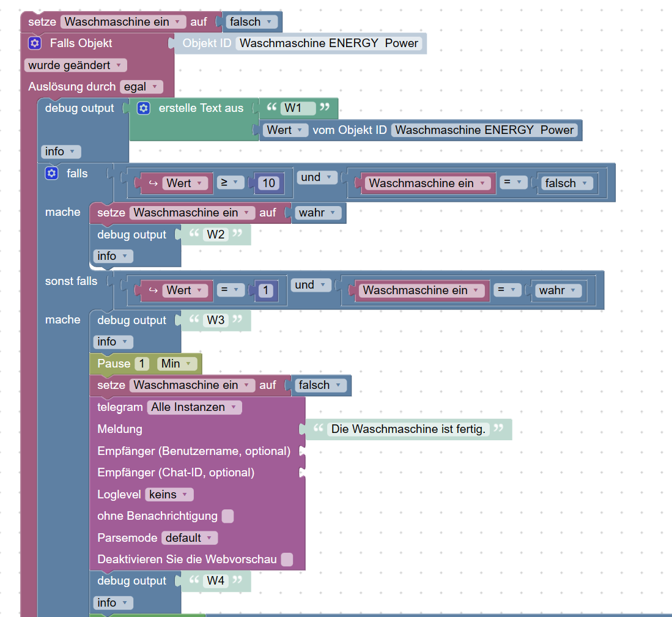
Task: Open the Alle Instanzen telegram dropdown
Action: point(194,407)
